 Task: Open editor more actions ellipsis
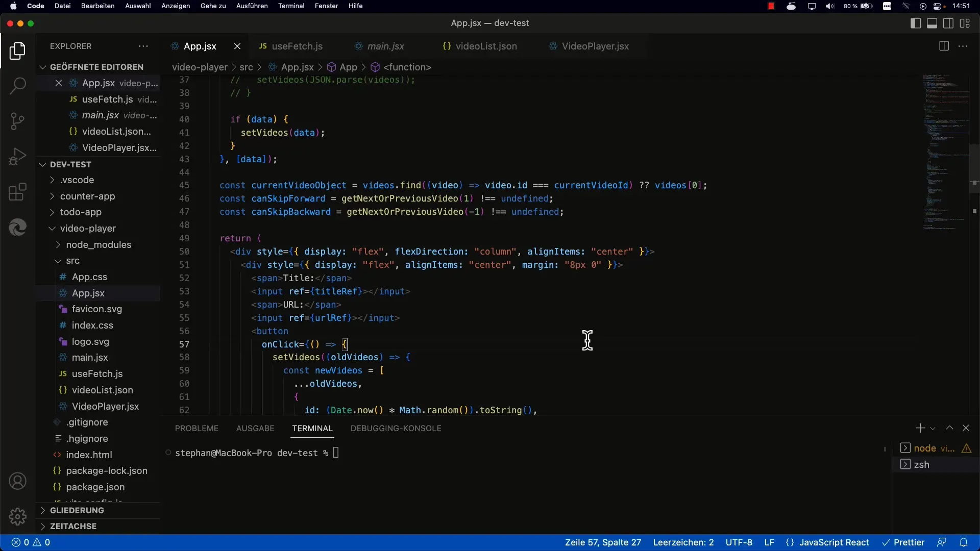[963, 46]
